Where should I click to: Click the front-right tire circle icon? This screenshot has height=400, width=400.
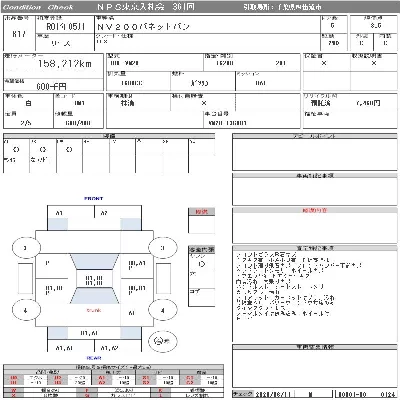click(x=162, y=248)
